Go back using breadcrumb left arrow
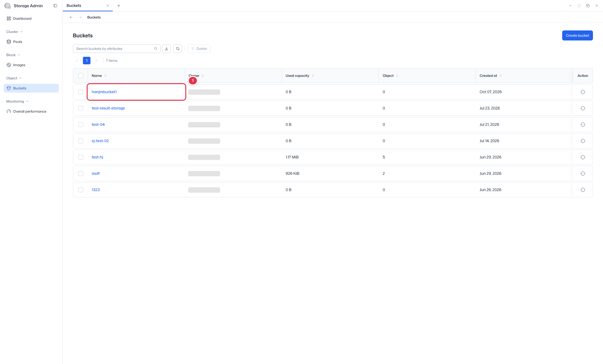603x364 pixels. click(71, 17)
